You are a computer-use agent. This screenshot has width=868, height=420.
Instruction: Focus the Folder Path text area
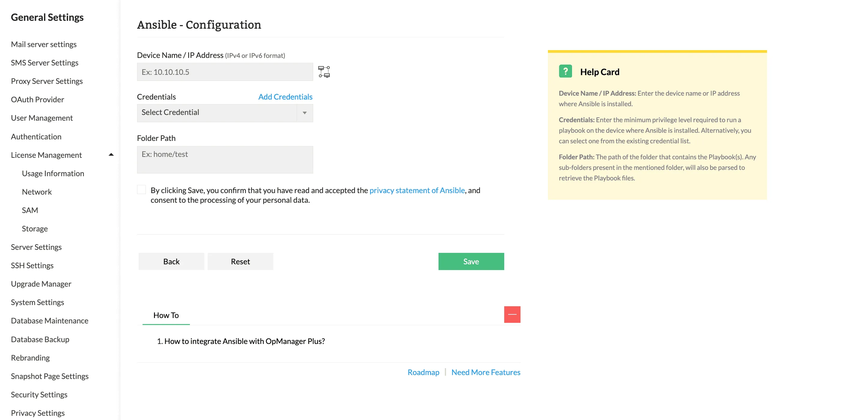[225, 160]
